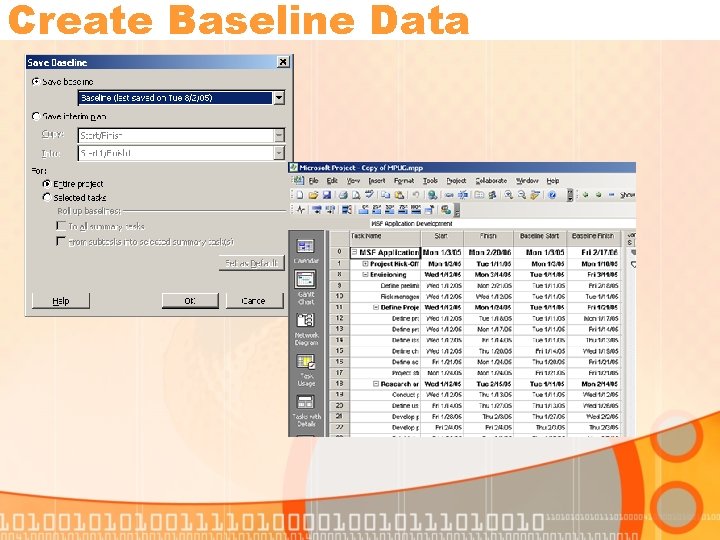Click the New document icon in the toolbar
720x540 pixels.
[300, 195]
